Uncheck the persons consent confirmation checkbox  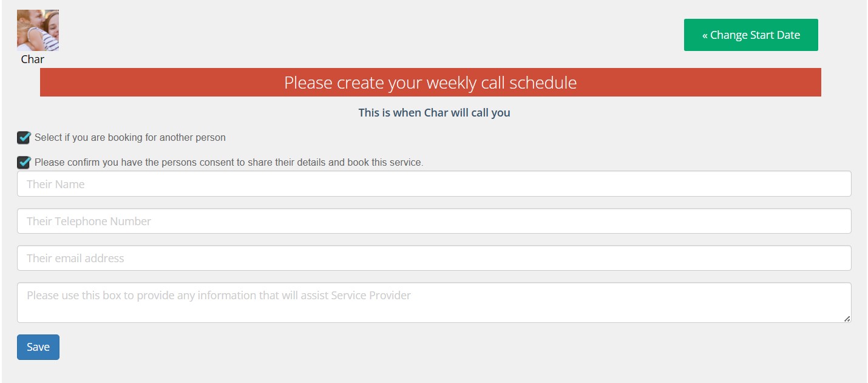point(24,163)
